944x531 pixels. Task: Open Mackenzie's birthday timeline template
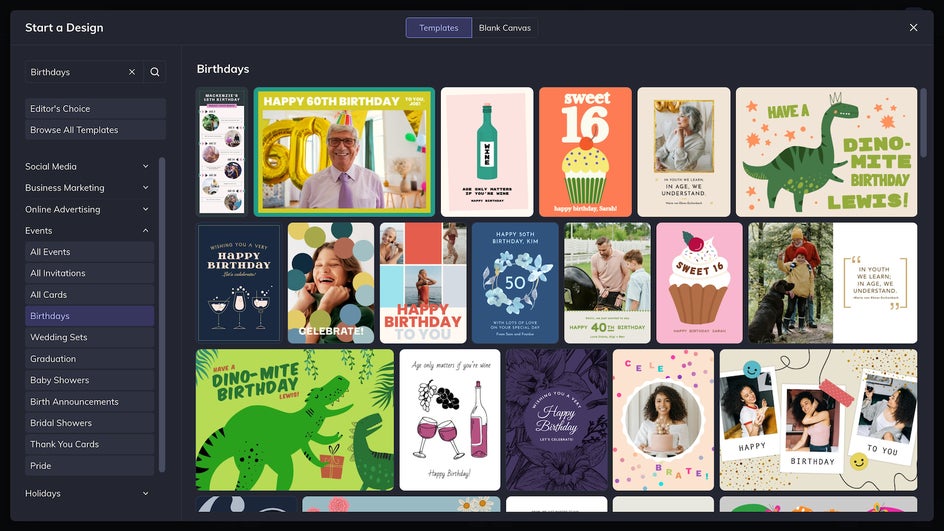222,152
